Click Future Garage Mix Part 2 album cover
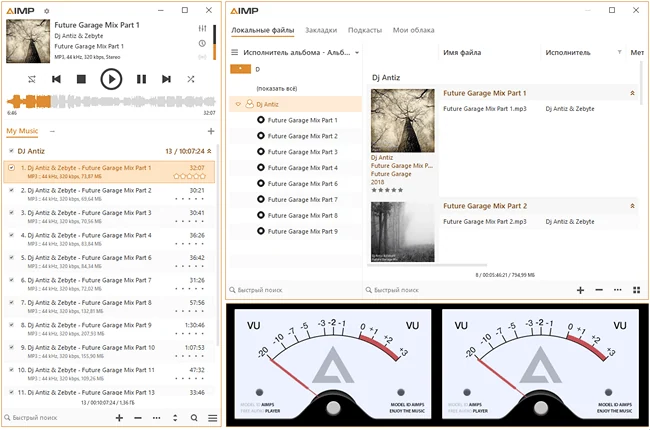Image resolution: width=650 pixels, height=430 pixels. click(x=403, y=232)
